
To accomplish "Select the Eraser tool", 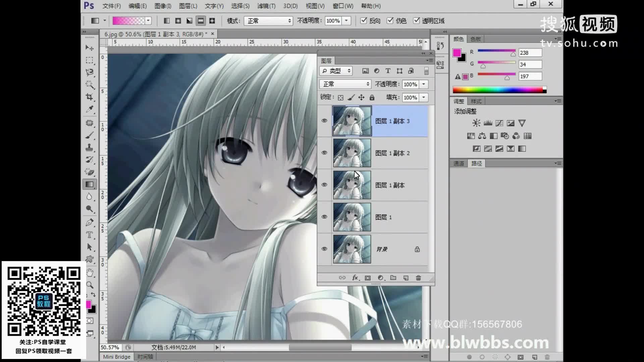I will point(90,172).
